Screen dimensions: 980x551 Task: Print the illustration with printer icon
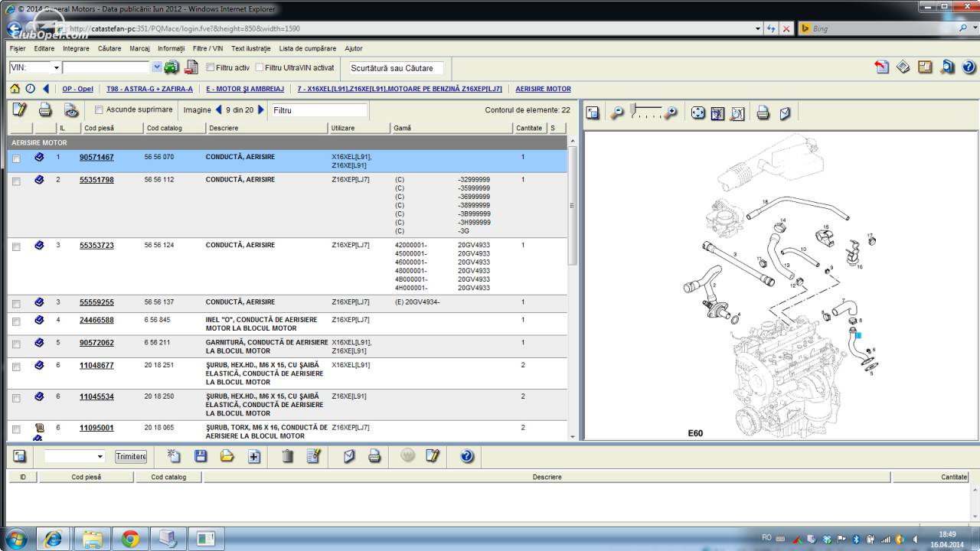763,113
